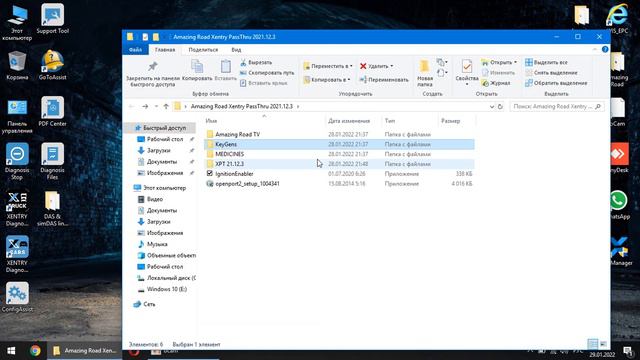Switch to large icons view layout
The height and width of the screenshot is (360, 640).
pyautogui.click(x=603, y=344)
